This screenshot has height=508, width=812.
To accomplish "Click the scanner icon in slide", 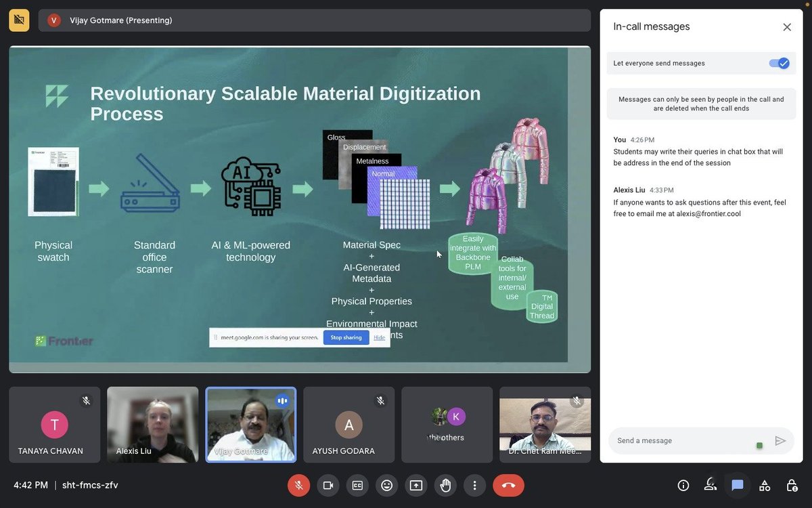I will coord(152,183).
